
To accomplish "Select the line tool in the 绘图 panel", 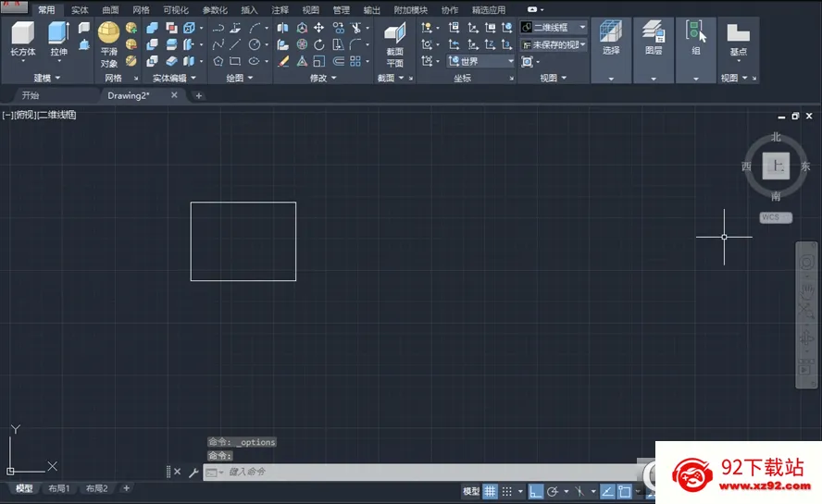I will (235, 44).
